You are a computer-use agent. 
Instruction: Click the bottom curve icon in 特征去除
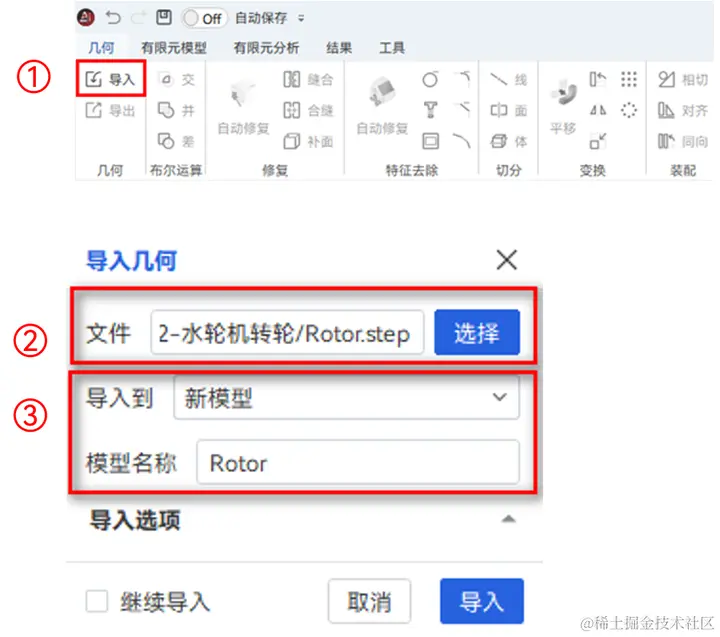462,141
